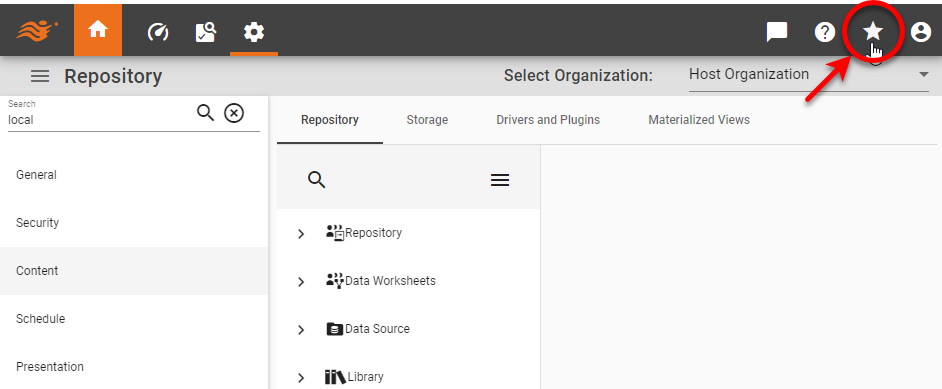Click the Favorites star icon
This screenshot has width=942, height=389.
click(x=872, y=31)
